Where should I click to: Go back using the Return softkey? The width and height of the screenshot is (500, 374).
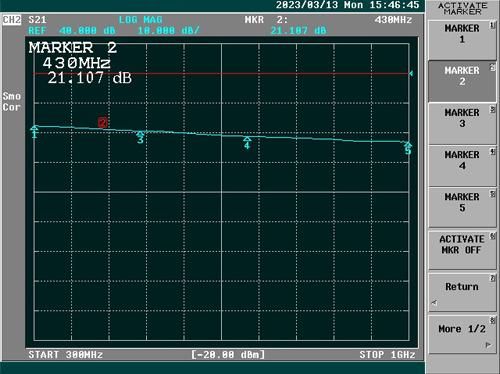pyautogui.click(x=462, y=292)
